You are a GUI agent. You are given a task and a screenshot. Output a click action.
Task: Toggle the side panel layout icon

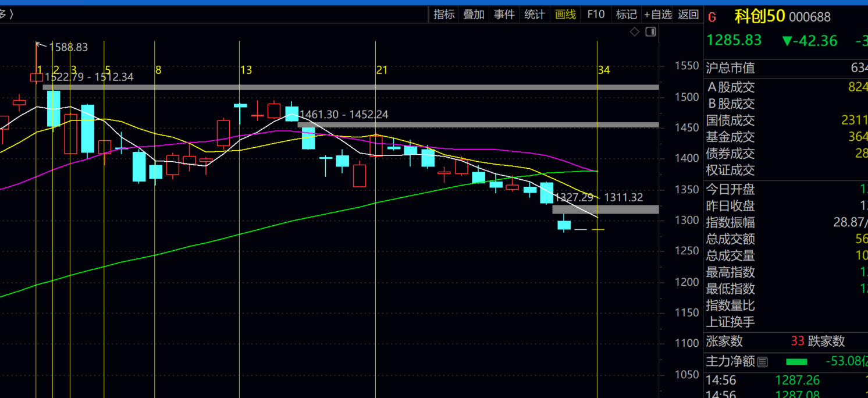(651, 31)
